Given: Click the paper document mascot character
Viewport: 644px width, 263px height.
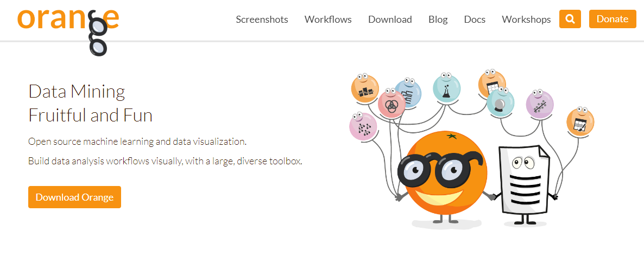Looking at the screenshot, I should coord(525,185).
